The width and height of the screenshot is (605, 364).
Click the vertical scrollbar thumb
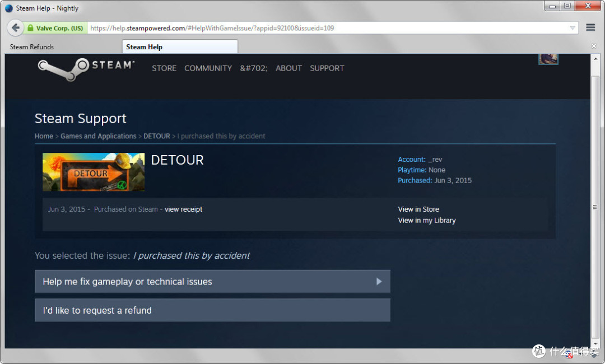pos(595,207)
